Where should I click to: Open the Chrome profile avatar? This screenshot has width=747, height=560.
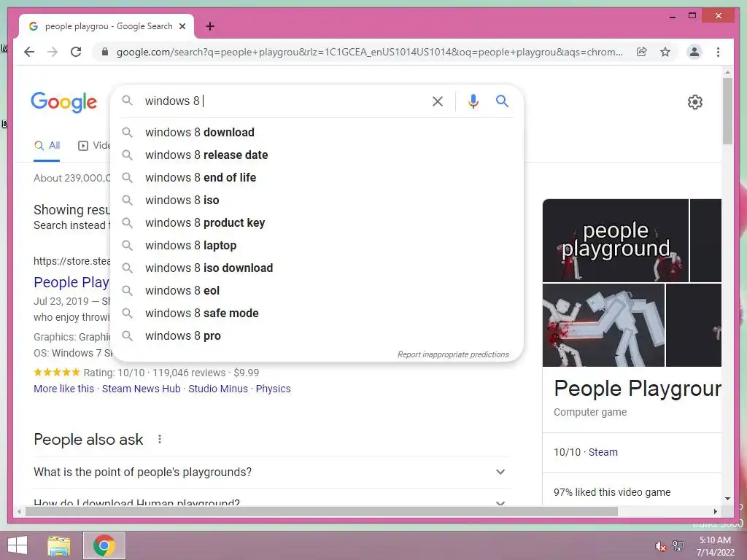point(694,52)
